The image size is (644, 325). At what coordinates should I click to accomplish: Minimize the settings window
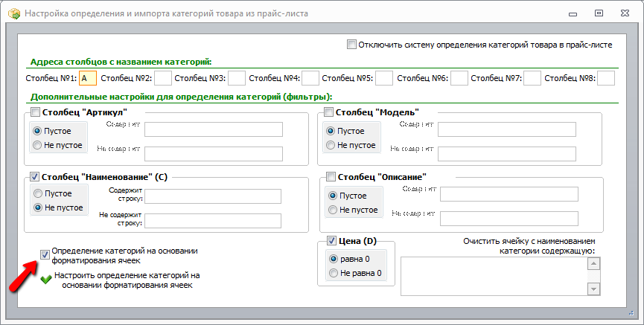[x=573, y=13]
